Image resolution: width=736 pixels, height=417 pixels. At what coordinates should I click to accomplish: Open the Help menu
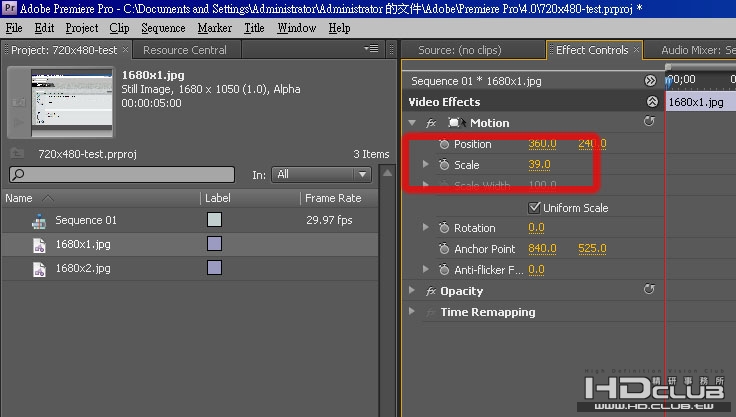point(339,28)
